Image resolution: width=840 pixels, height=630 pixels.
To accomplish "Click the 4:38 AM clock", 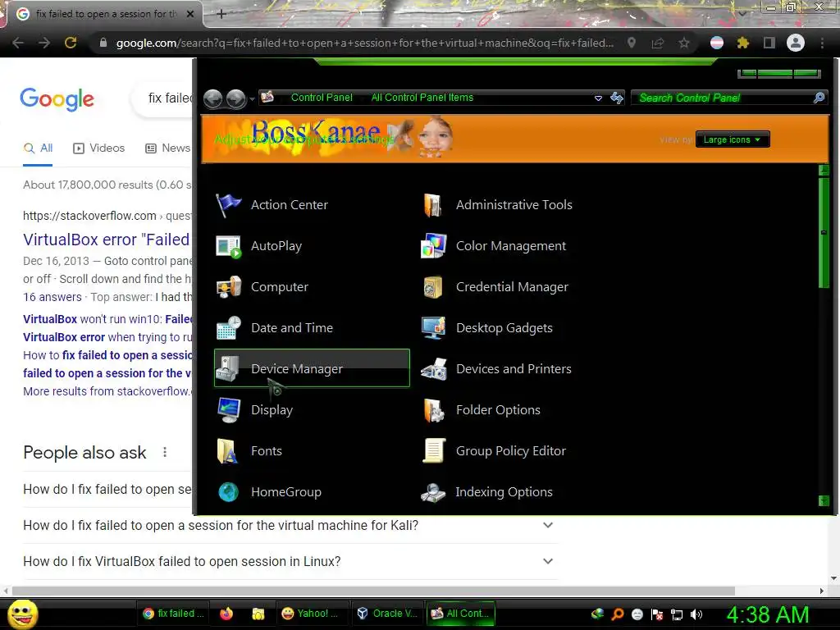I will [767, 614].
